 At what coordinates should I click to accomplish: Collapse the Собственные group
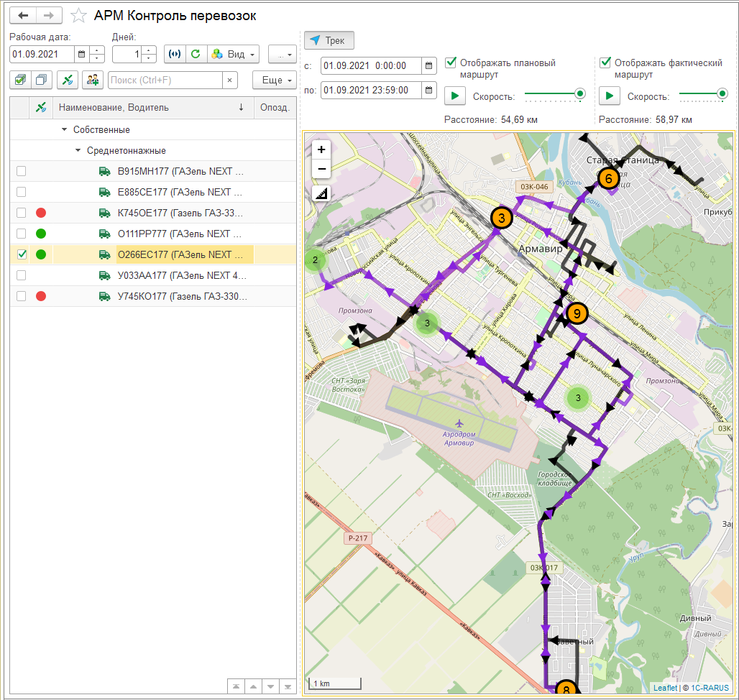pos(64,130)
